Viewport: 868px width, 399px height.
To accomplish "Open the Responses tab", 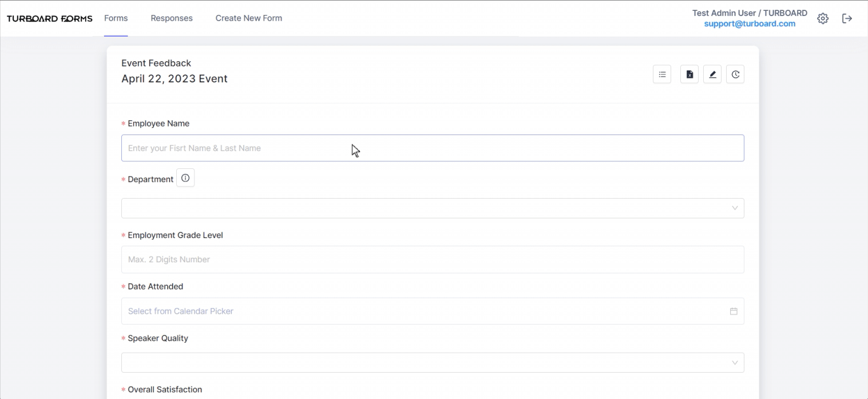I will 172,18.
